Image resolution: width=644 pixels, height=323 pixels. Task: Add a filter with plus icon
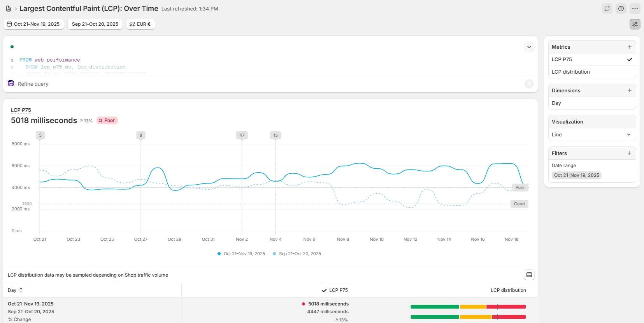630,153
